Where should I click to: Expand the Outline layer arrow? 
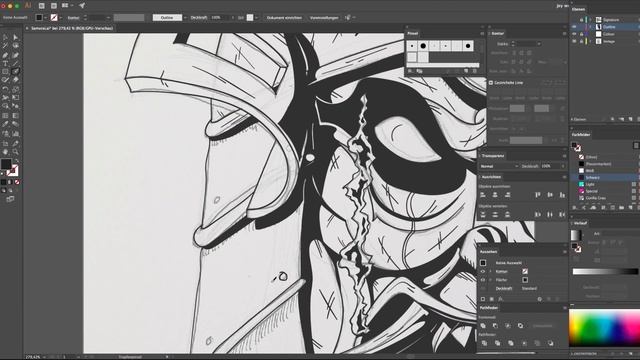point(590,27)
